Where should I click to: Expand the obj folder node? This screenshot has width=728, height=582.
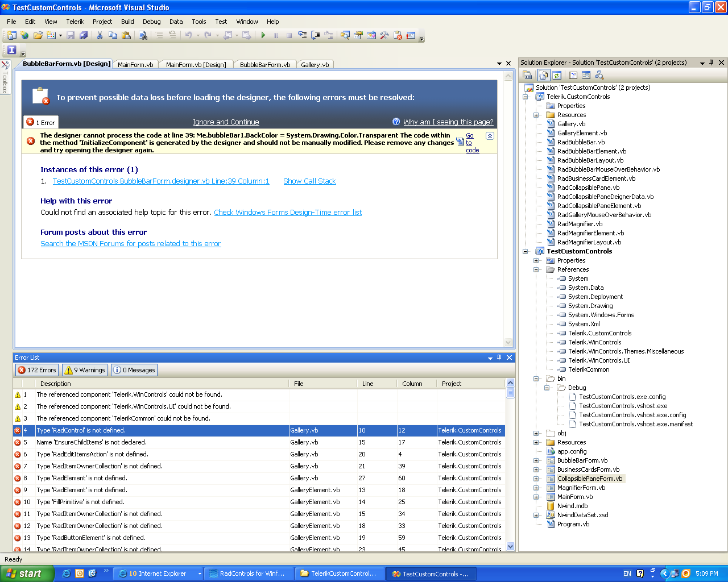point(536,433)
